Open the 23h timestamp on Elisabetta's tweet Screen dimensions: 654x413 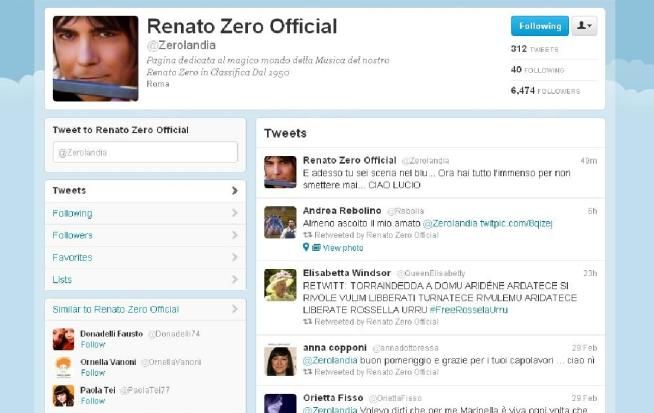pos(590,273)
